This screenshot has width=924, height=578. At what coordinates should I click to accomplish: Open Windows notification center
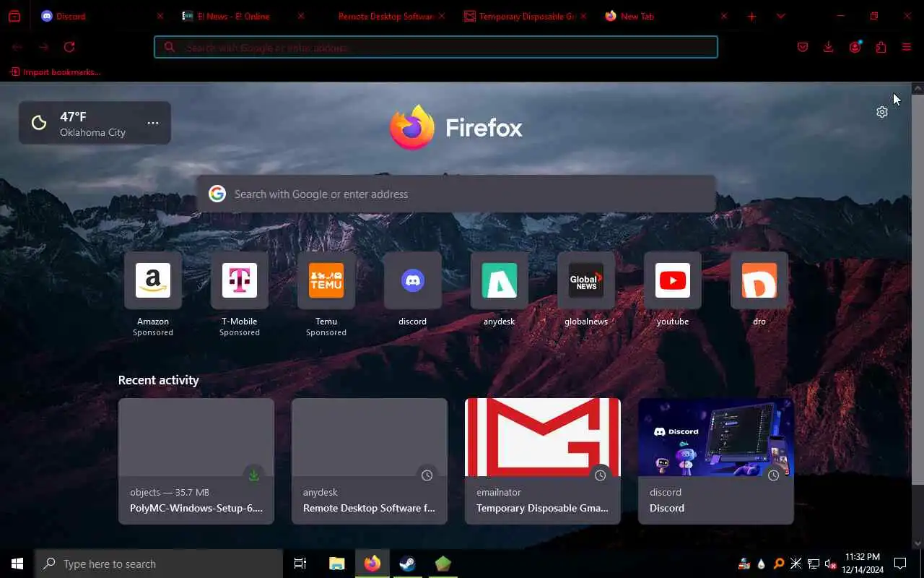click(900, 564)
